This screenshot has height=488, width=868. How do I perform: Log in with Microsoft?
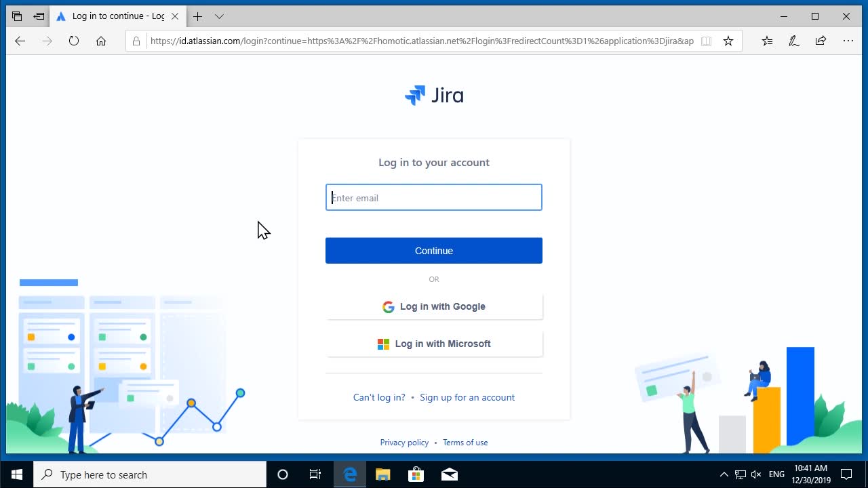click(434, 344)
